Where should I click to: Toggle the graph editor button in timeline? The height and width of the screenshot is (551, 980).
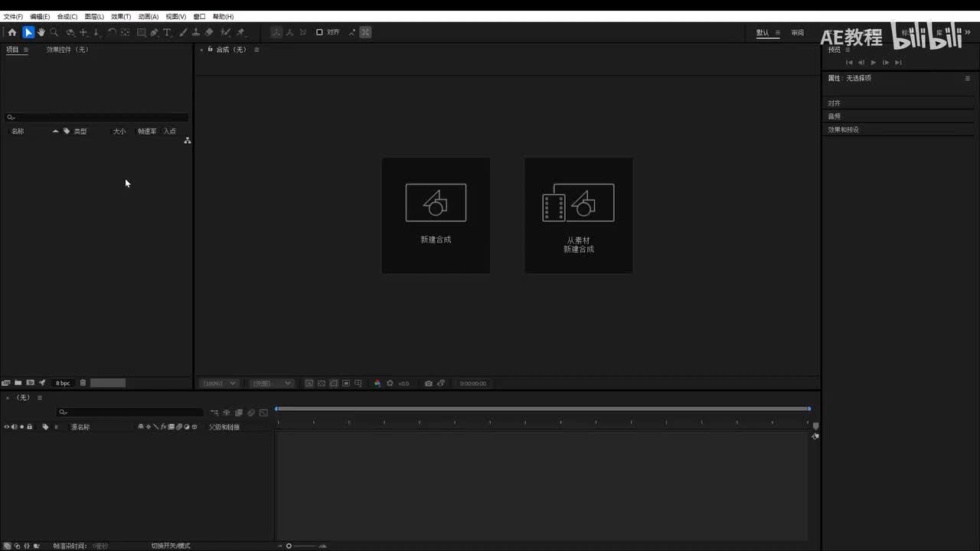point(263,412)
